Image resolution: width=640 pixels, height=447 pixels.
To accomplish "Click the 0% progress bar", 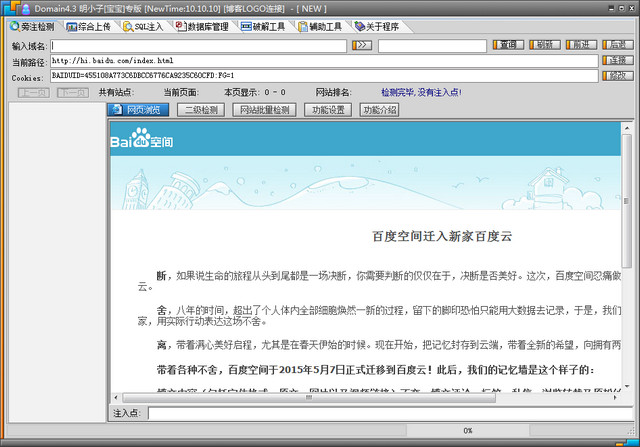I will 468,431.
